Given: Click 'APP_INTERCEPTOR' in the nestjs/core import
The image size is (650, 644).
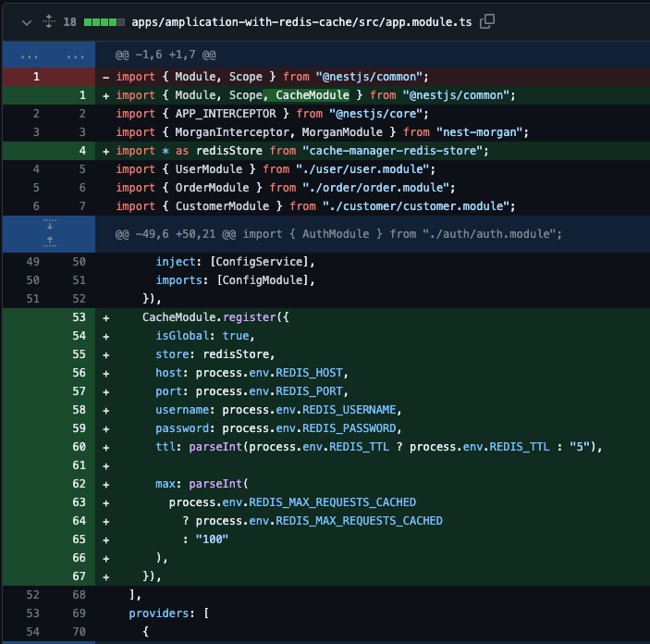Looking at the screenshot, I should 226,114.
